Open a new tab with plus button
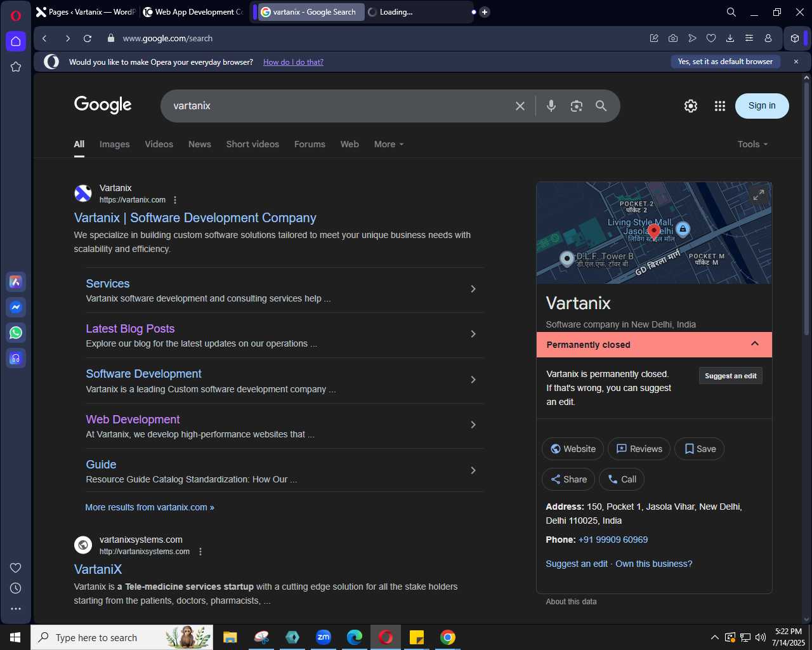The width and height of the screenshot is (812, 650). pos(485,12)
